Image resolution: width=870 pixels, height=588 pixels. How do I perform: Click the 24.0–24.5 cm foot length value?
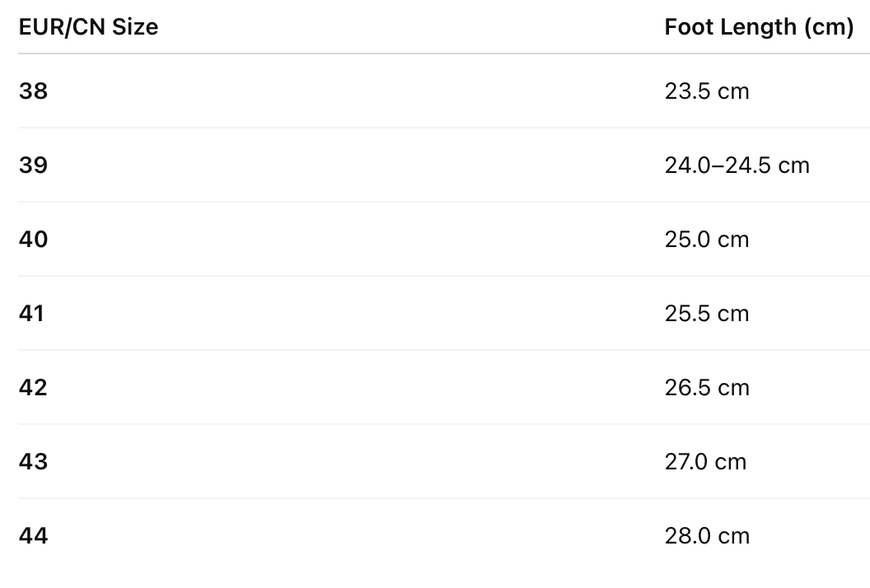[737, 165]
